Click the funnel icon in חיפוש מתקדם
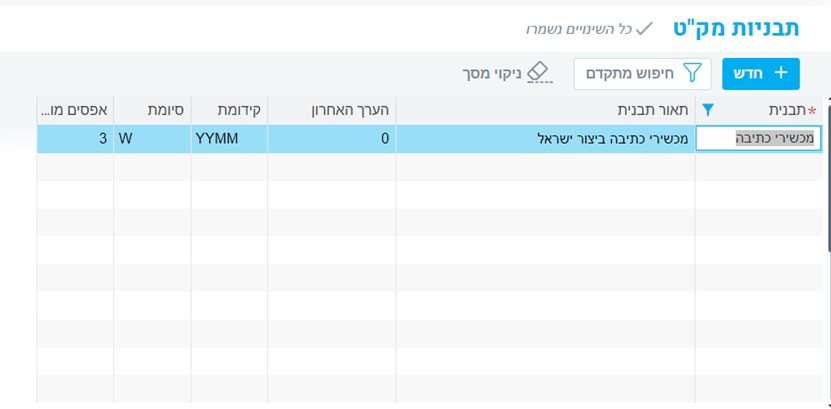The image size is (831, 409). [x=692, y=73]
